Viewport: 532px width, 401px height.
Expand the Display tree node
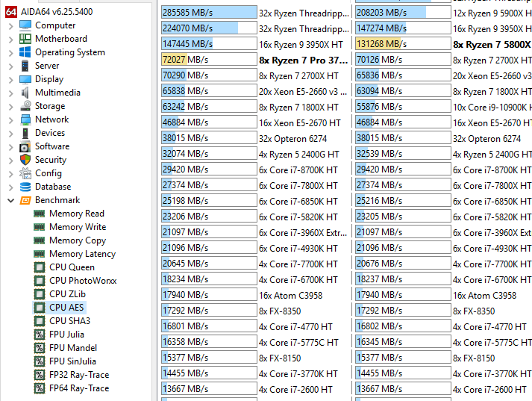11,79
